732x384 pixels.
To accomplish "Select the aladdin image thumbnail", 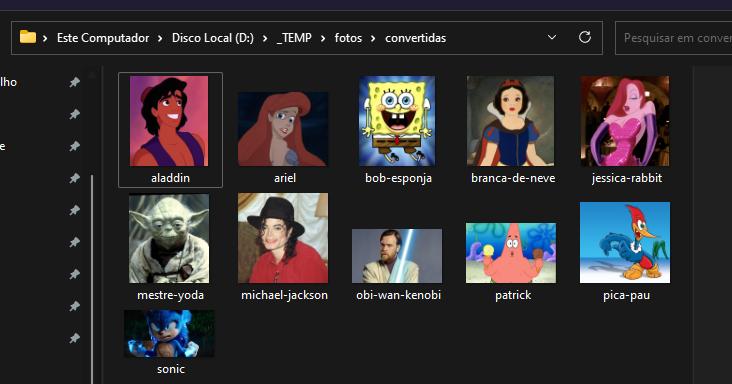I will 169,121.
